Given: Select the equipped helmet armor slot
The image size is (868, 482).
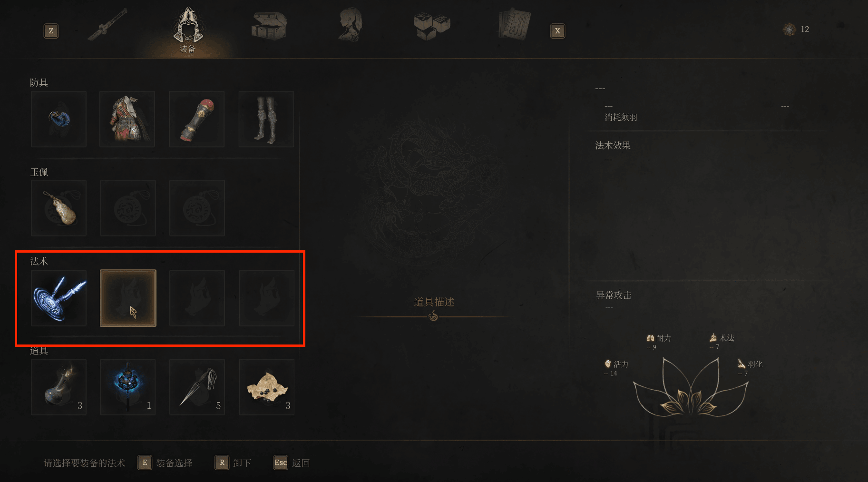Looking at the screenshot, I should (59, 119).
